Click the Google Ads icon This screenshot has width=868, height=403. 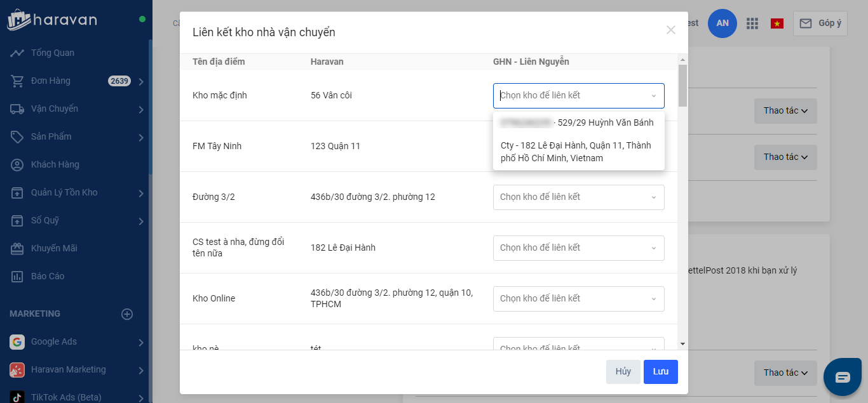[x=17, y=341]
